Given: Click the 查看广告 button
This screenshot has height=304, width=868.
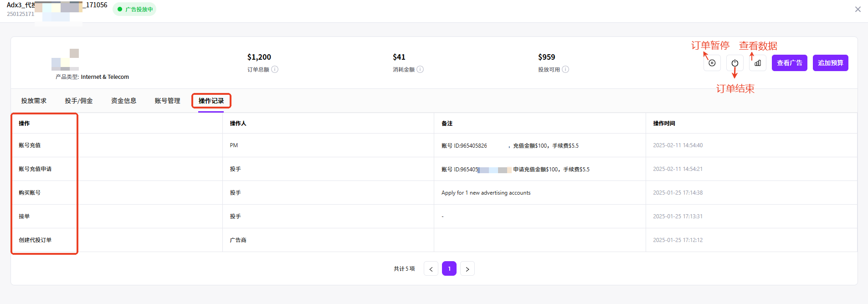Looking at the screenshot, I should tap(789, 63).
